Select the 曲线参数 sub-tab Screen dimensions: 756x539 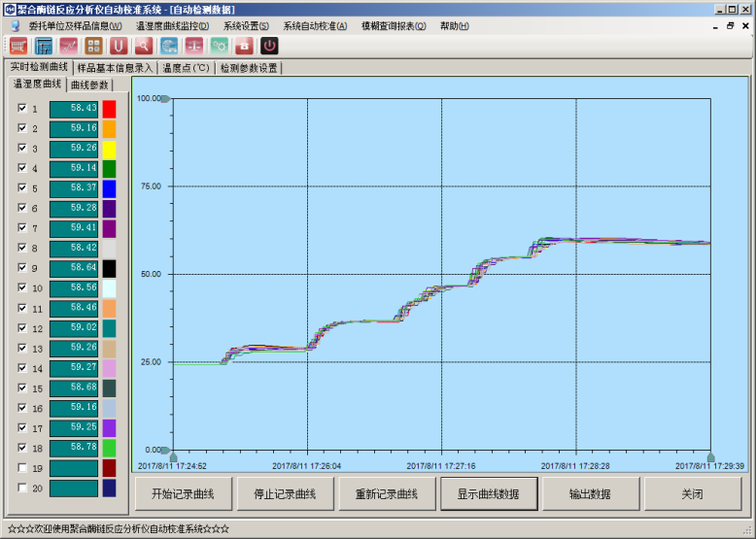[x=90, y=84]
